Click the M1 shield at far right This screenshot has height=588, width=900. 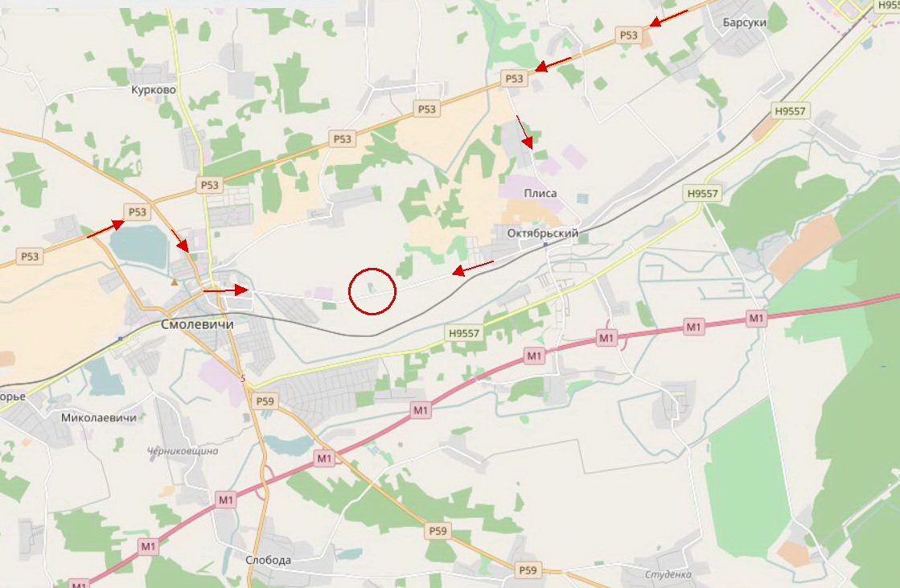pos(757,318)
